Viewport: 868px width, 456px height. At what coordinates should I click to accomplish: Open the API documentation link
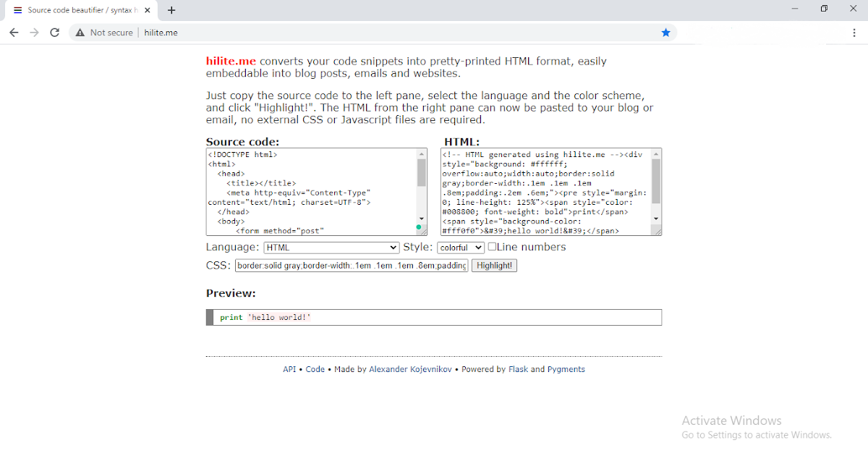[289, 368]
